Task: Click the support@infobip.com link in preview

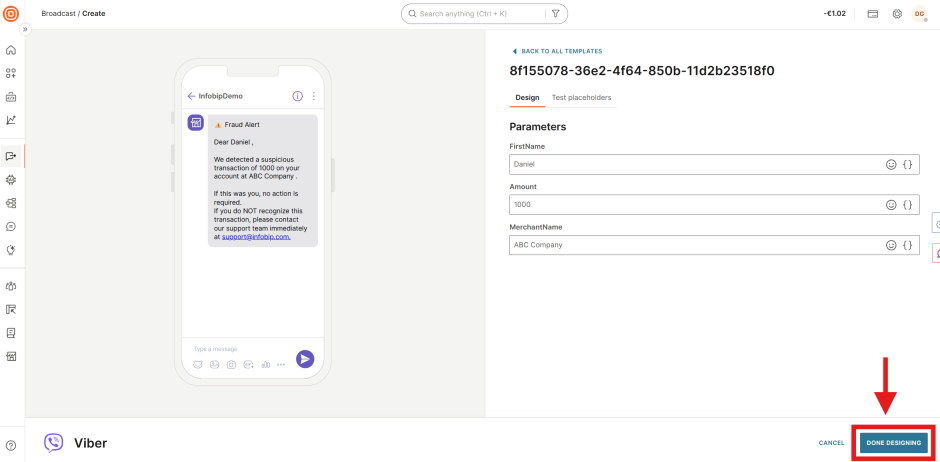Action: pyautogui.click(x=257, y=237)
